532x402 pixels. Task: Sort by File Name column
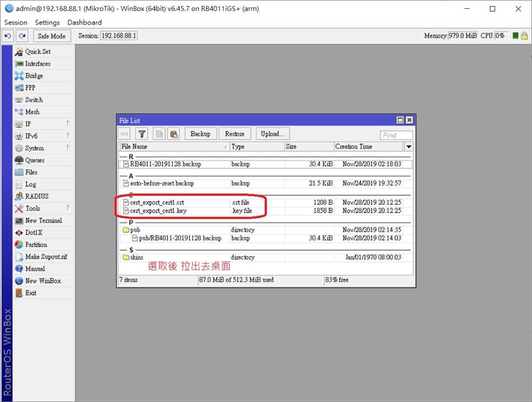[174, 146]
